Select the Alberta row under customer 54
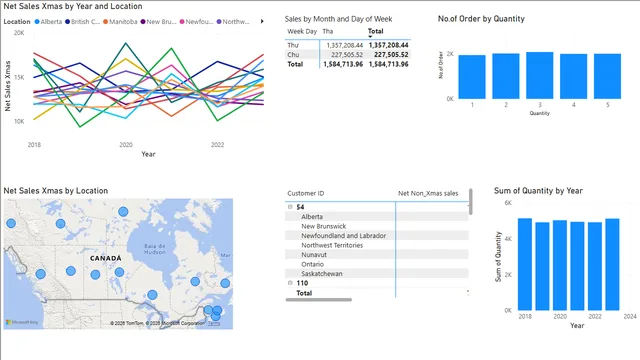 pos(376,217)
